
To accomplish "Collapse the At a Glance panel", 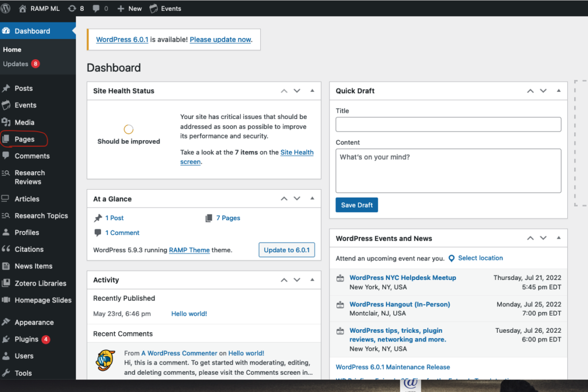I will click(x=312, y=198).
